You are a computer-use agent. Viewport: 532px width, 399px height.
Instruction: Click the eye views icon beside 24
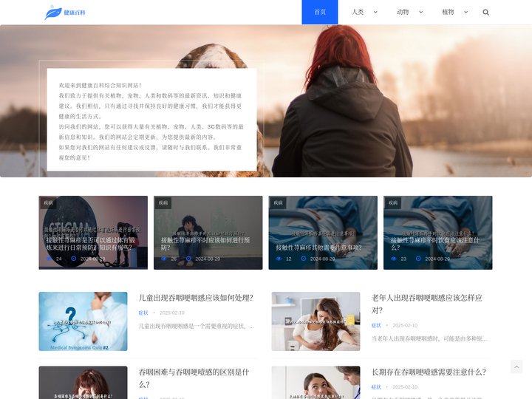(x=50, y=259)
